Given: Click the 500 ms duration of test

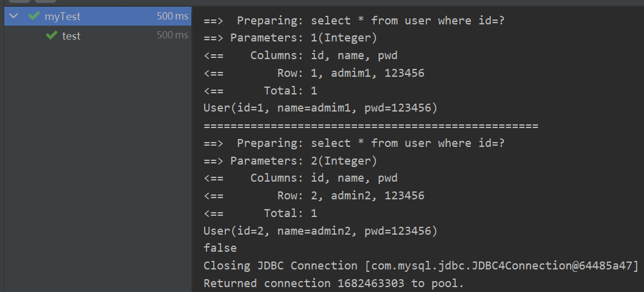Looking at the screenshot, I should (172, 35).
